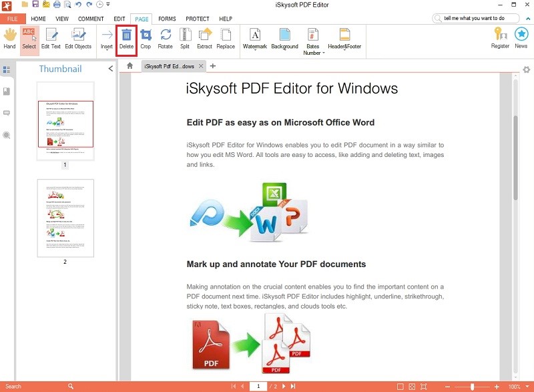Delete the current page with Delete
This screenshot has width=534, height=392.
126,39
